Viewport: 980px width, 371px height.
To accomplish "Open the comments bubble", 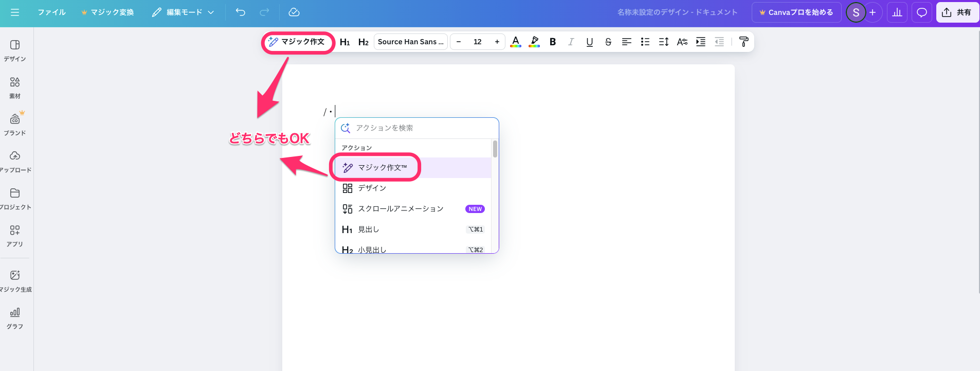I will pyautogui.click(x=922, y=12).
